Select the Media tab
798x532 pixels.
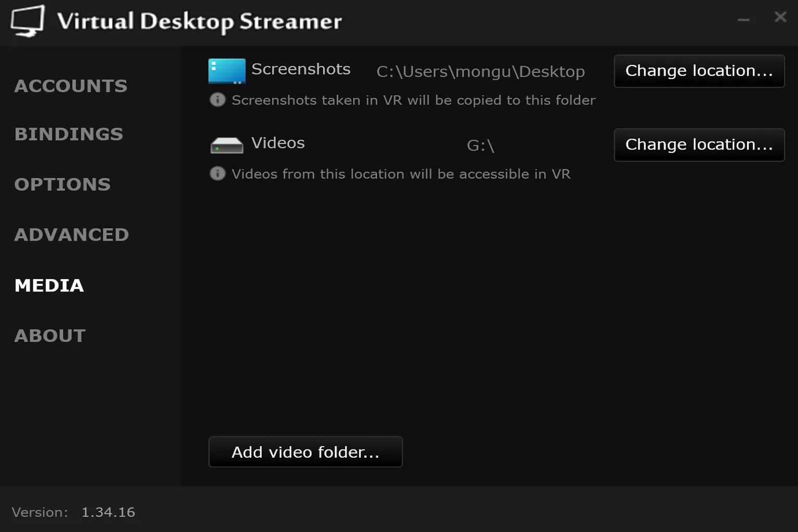(x=49, y=285)
